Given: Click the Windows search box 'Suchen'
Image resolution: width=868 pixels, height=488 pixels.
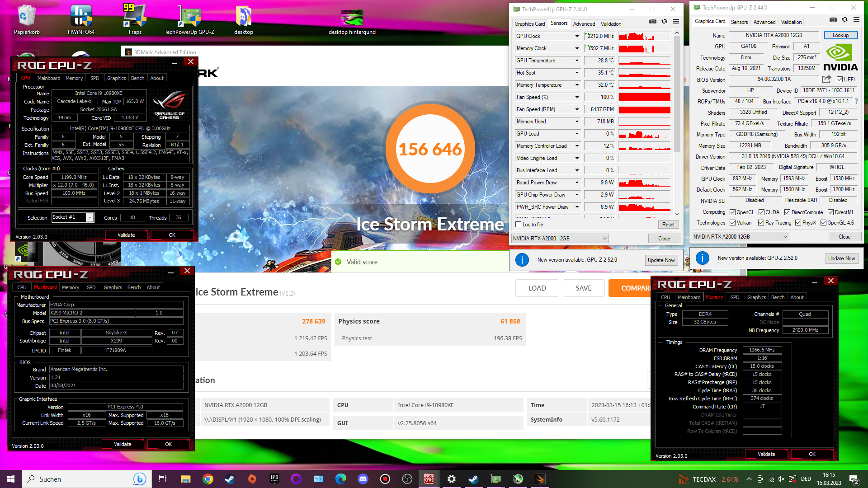Looking at the screenshot, I should point(86,479).
